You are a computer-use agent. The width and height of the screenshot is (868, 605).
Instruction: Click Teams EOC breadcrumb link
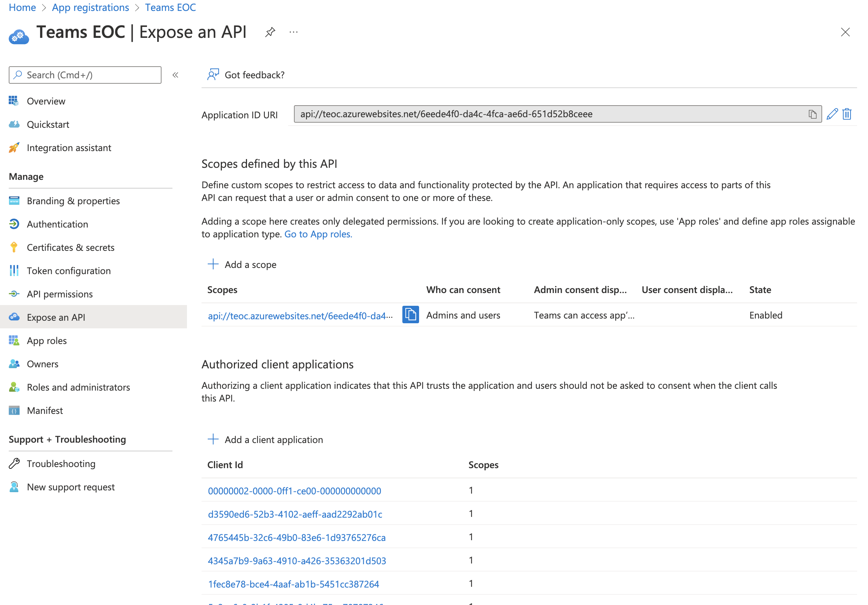pyautogui.click(x=171, y=8)
